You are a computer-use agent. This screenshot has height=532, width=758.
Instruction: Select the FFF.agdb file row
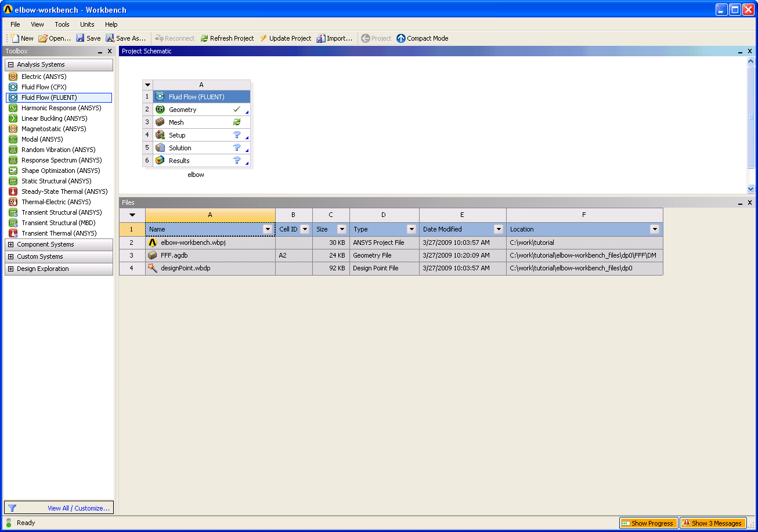391,255
